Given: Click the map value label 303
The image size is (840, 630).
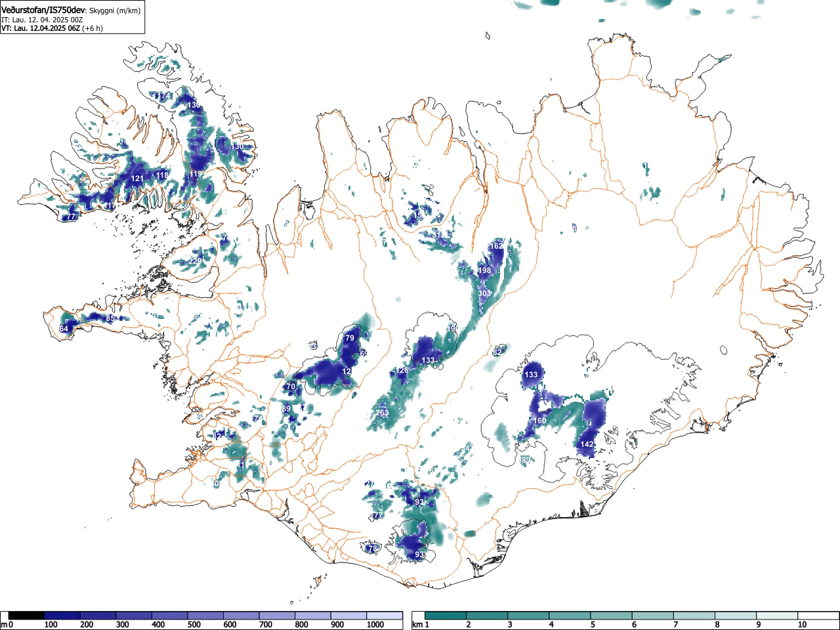Looking at the screenshot, I should [x=484, y=293].
